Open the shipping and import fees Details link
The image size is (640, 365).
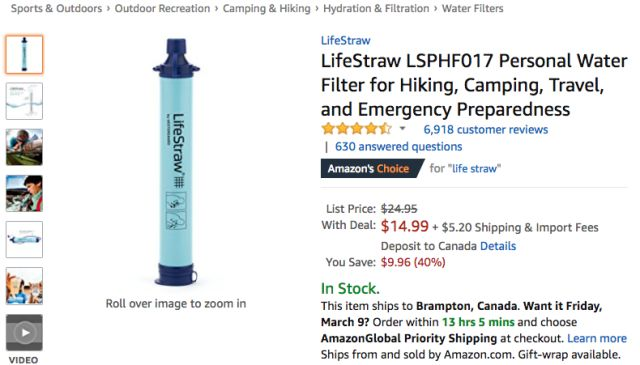(498, 246)
